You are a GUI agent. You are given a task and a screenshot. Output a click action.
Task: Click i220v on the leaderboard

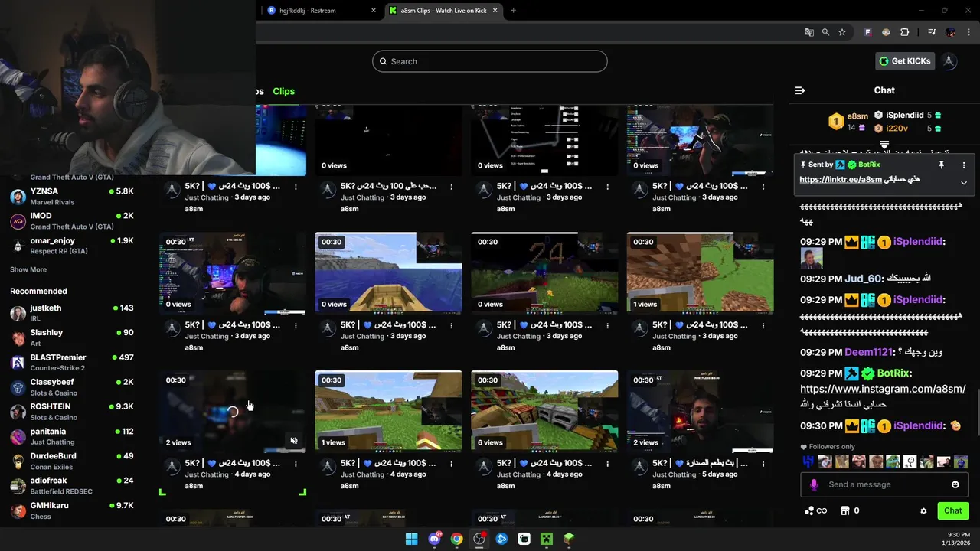click(897, 129)
